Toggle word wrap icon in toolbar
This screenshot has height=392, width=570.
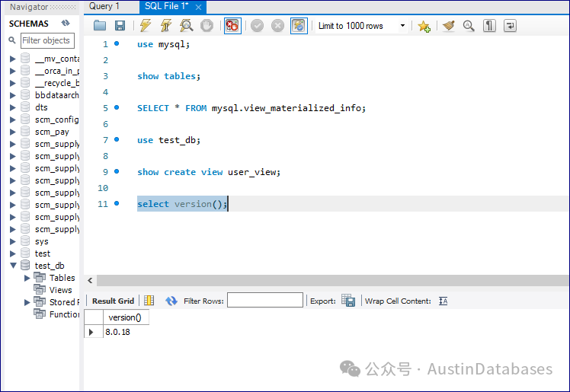coord(510,26)
